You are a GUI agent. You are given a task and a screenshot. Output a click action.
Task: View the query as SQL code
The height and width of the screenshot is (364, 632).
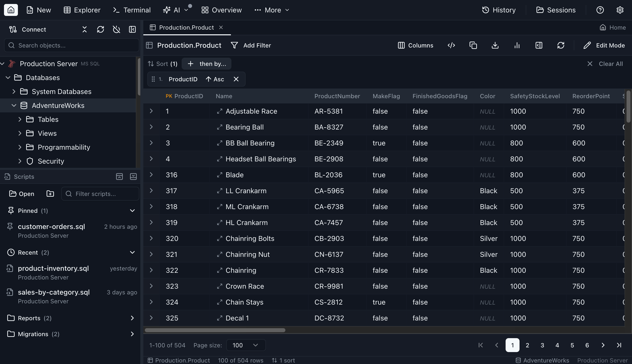coord(451,45)
